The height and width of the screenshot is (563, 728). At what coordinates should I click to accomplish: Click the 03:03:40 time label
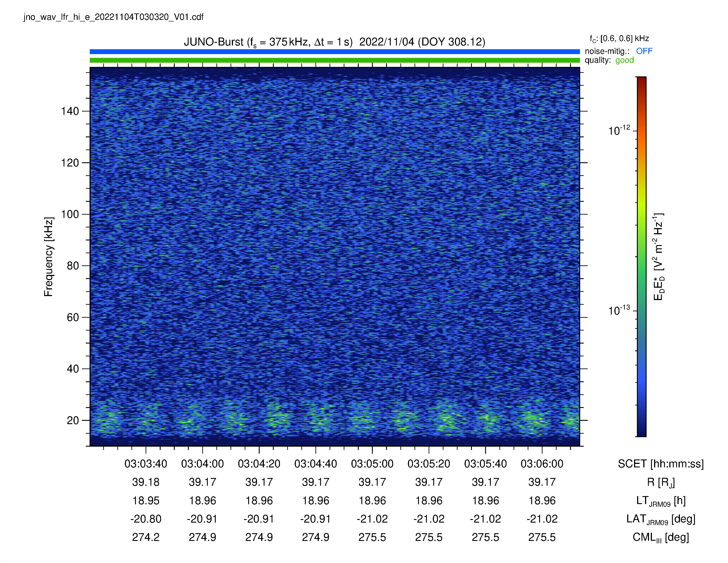[x=146, y=464]
